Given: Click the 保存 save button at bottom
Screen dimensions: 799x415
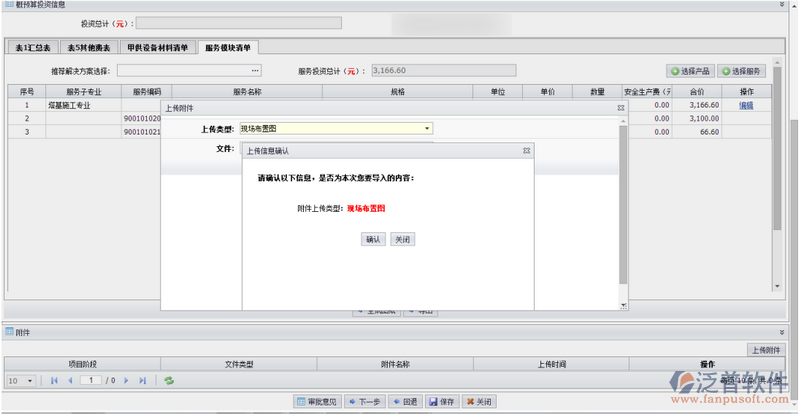Looking at the screenshot, I should (441, 401).
